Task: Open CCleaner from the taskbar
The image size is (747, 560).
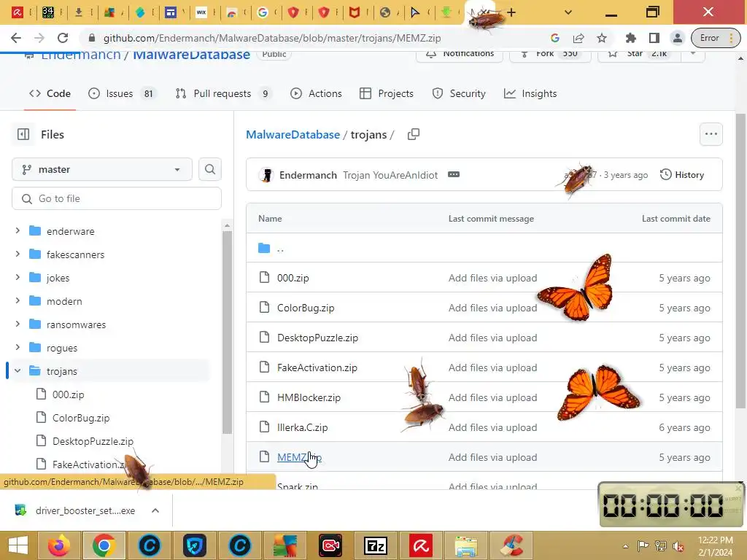Action: point(511,545)
